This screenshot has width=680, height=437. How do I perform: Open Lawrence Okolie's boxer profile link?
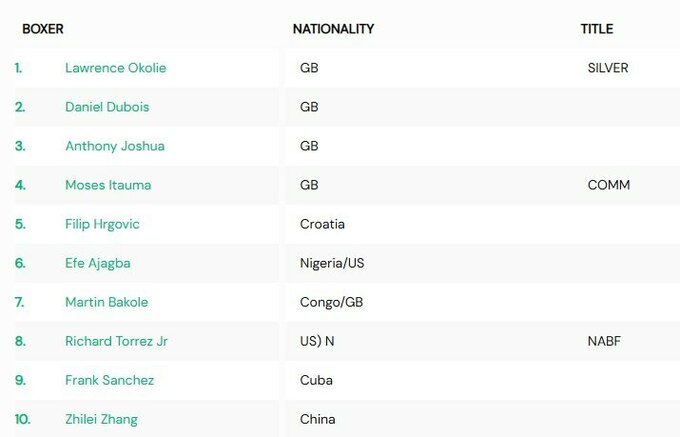point(115,68)
